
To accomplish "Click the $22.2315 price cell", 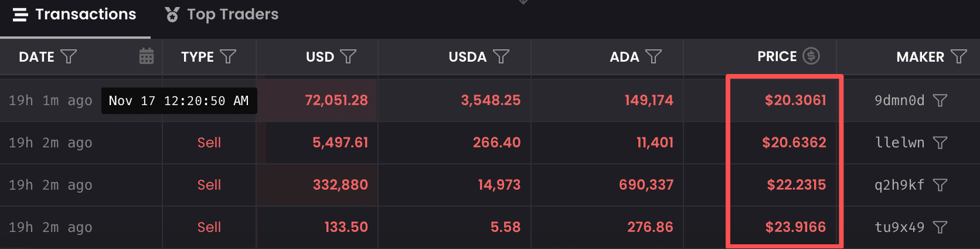I will (796, 185).
